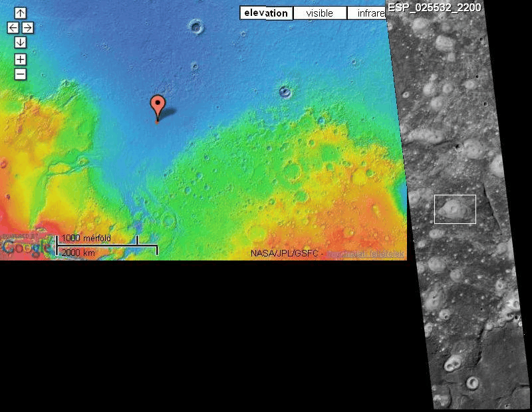
Task: Click the blue crater right of the marker
Action: click(x=285, y=92)
